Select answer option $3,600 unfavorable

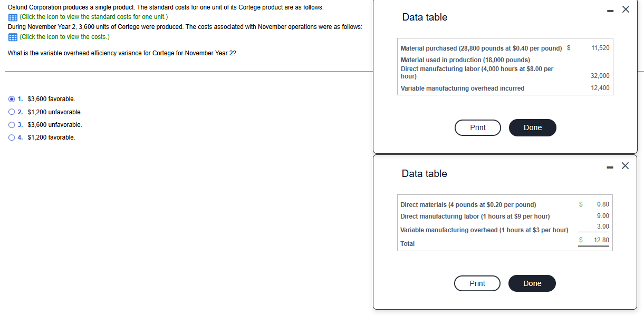(11, 125)
